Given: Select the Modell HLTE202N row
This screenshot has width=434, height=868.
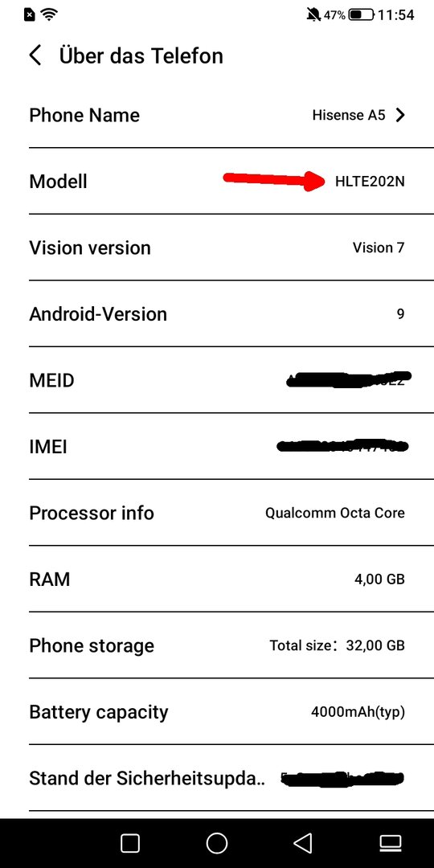Looking at the screenshot, I should 217,181.
